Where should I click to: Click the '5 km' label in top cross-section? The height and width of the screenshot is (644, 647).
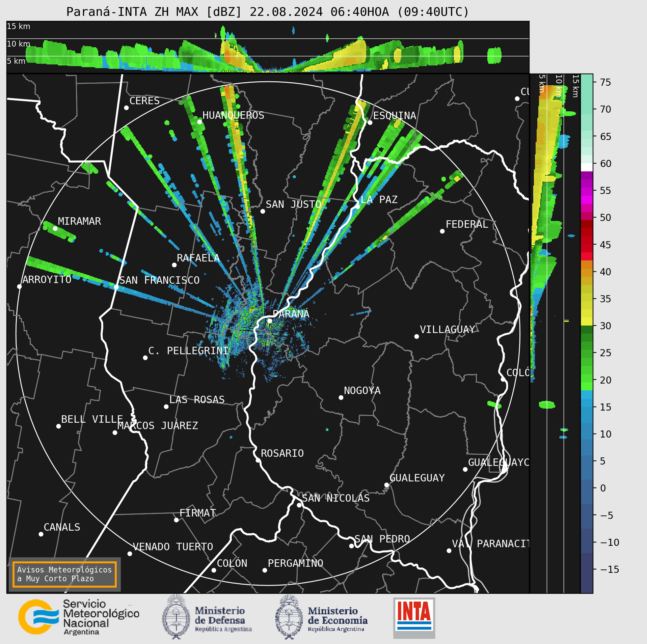tap(16, 61)
